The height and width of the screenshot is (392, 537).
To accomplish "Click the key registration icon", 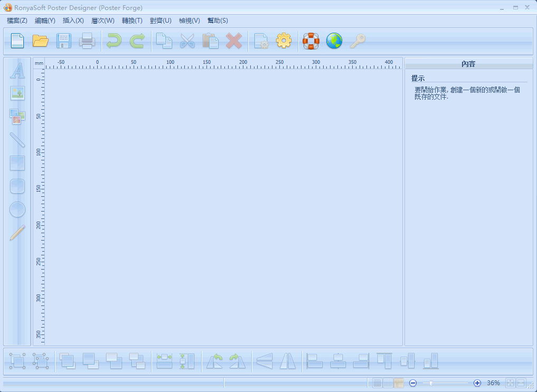I will [x=357, y=41].
